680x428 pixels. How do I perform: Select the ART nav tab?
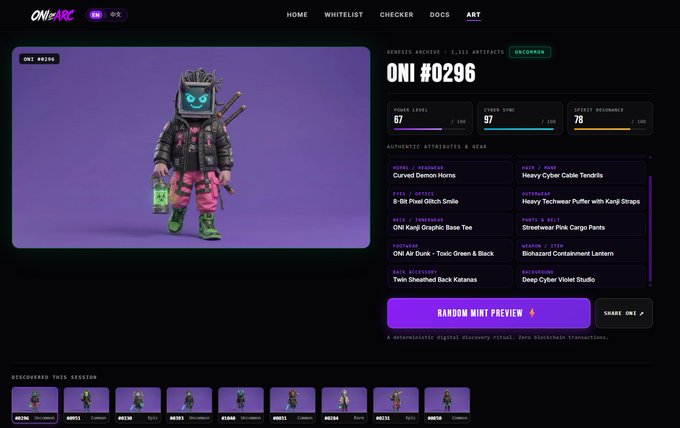tap(473, 15)
